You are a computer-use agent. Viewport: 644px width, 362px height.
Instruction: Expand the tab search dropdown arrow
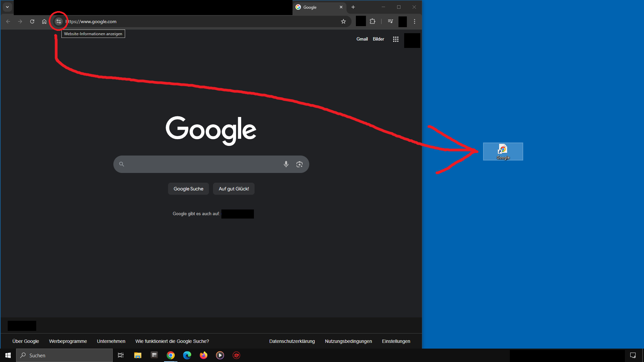click(x=7, y=7)
